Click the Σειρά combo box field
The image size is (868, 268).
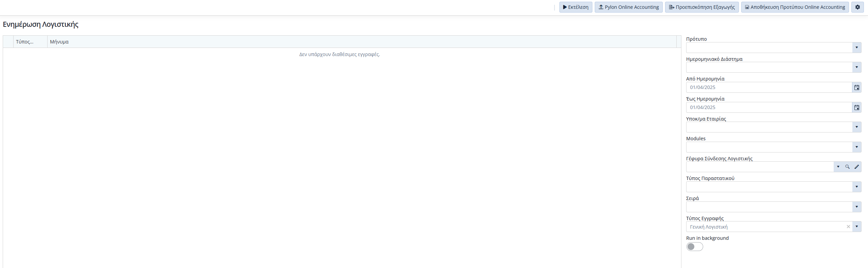pyautogui.click(x=769, y=207)
